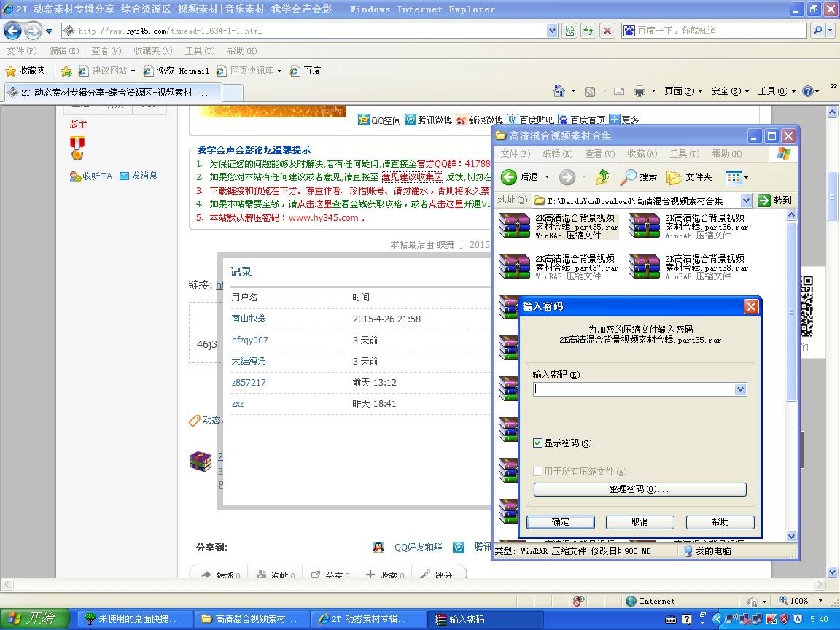Select the part38.rar archive file icon
Viewport: 840px width, 630px height.
pos(645,267)
